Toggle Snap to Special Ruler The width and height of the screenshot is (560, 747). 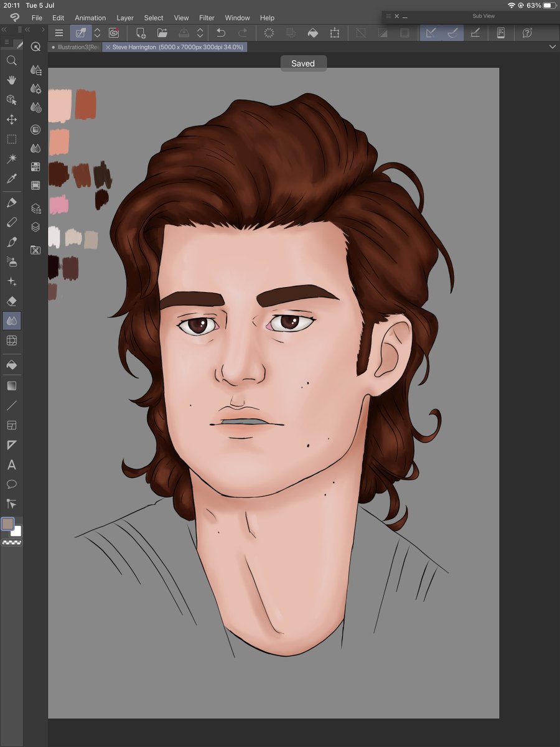coord(452,33)
